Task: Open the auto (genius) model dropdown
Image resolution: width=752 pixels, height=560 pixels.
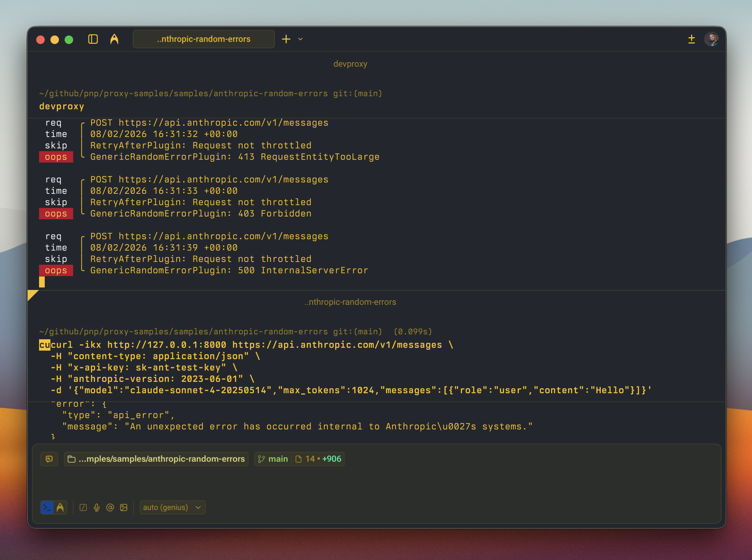Action: (x=172, y=507)
